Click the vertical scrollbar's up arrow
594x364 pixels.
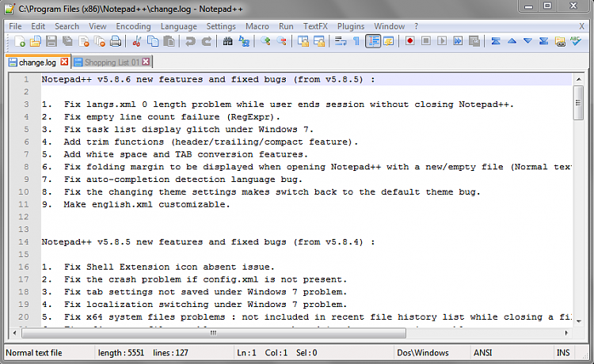(x=578, y=79)
